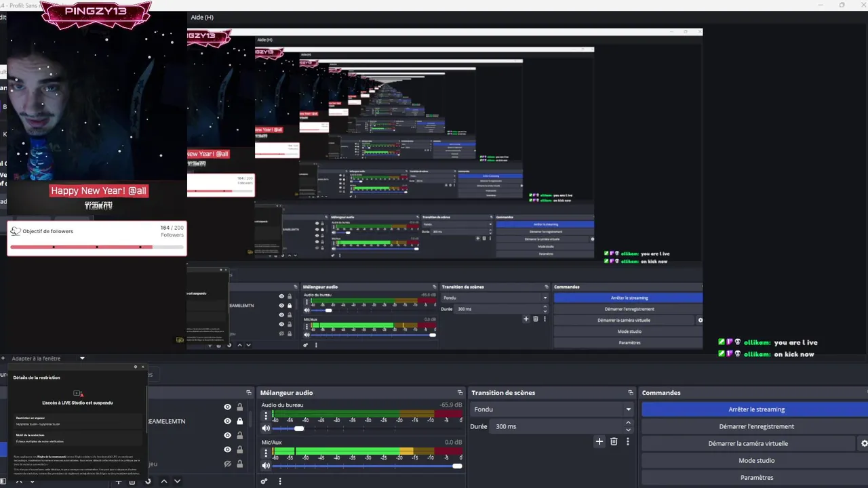The height and width of the screenshot is (488, 868).
Task: Click the Mic/Aux level meter
Action: [367, 451]
